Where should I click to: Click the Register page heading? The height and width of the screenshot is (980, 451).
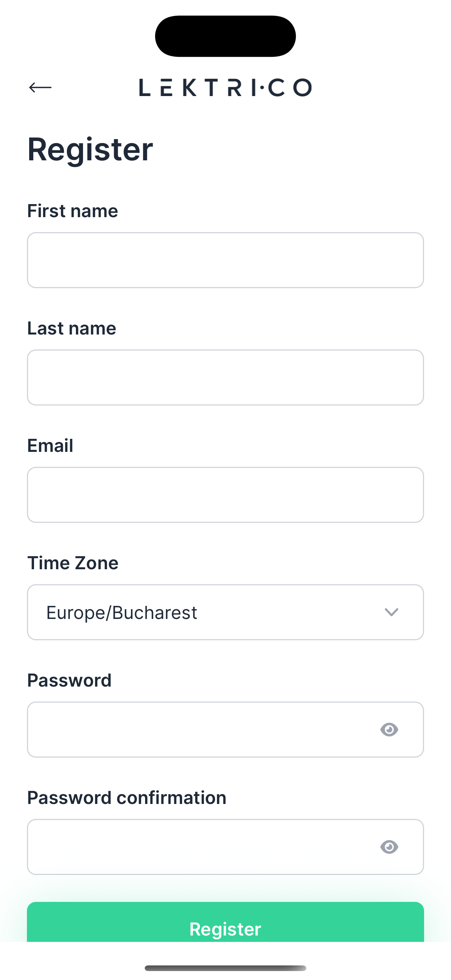pyautogui.click(x=90, y=149)
